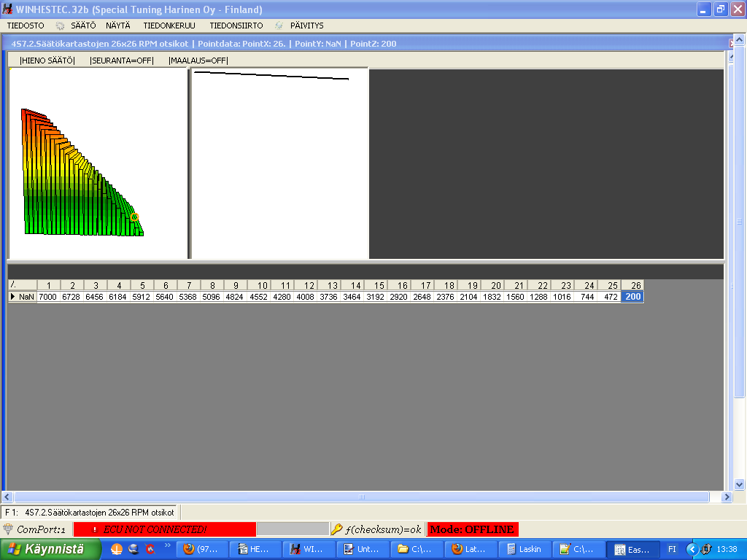Open the TIEDONKERUU menu

coord(169,26)
